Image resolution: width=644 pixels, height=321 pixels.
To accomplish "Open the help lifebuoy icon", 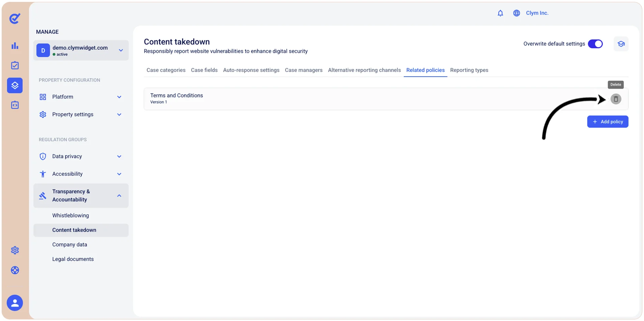I will pyautogui.click(x=15, y=270).
